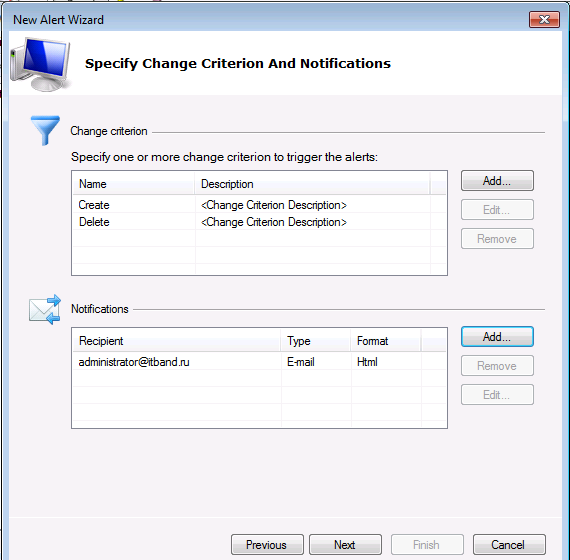Viewport: 570px width, 560px height.
Task: Sort notifications by Type column header
Action: (x=316, y=341)
